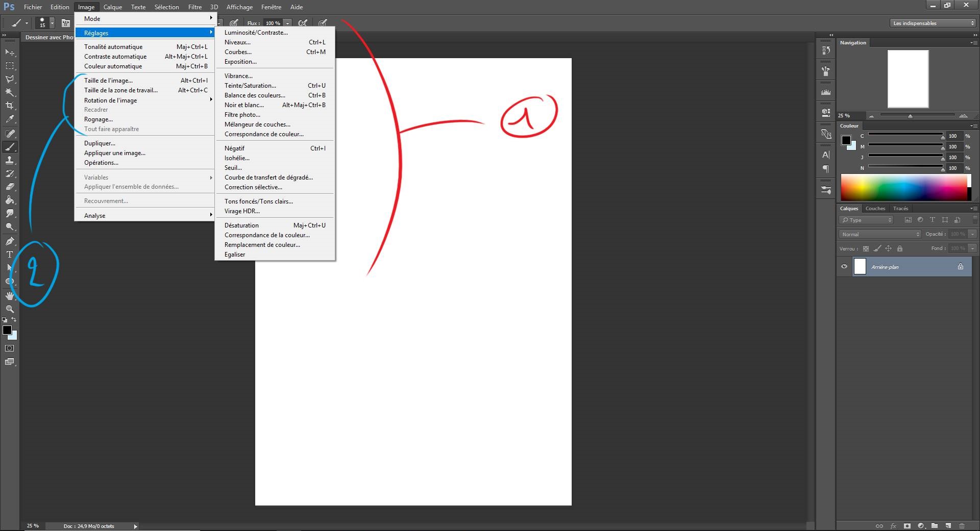The height and width of the screenshot is (531, 980).
Task: Apply Désaturation from the adjustments menu
Action: 241,225
